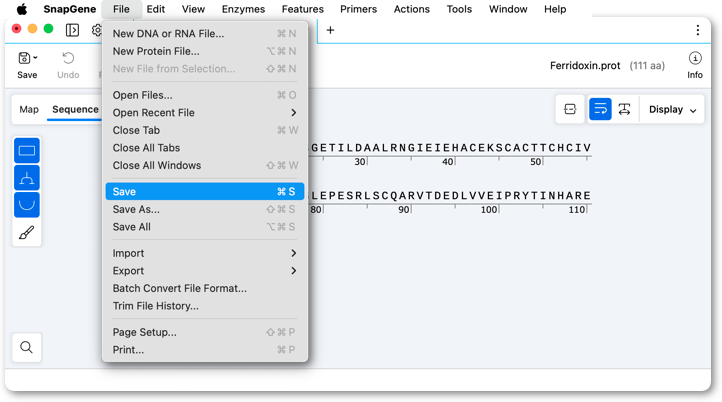This screenshot has width=722, height=402.
Task: Open the View menu
Action: [193, 9]
